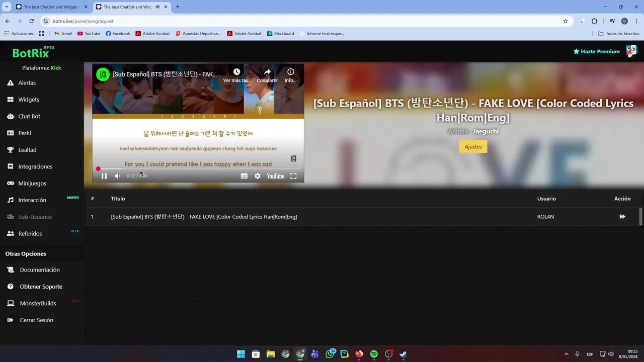Close the active browser tab
Image resolution: width=644 pixels, height=362 pixels.
(x=166, y=7)
